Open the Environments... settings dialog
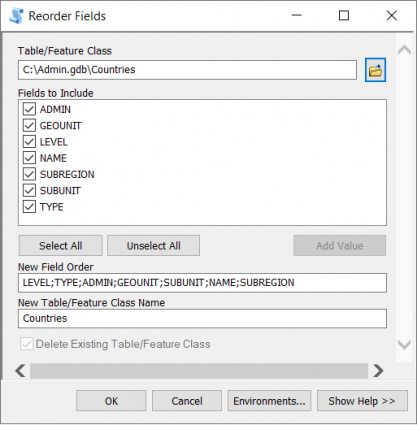Screen dimensions: 417x425 [x=269, y=401]
